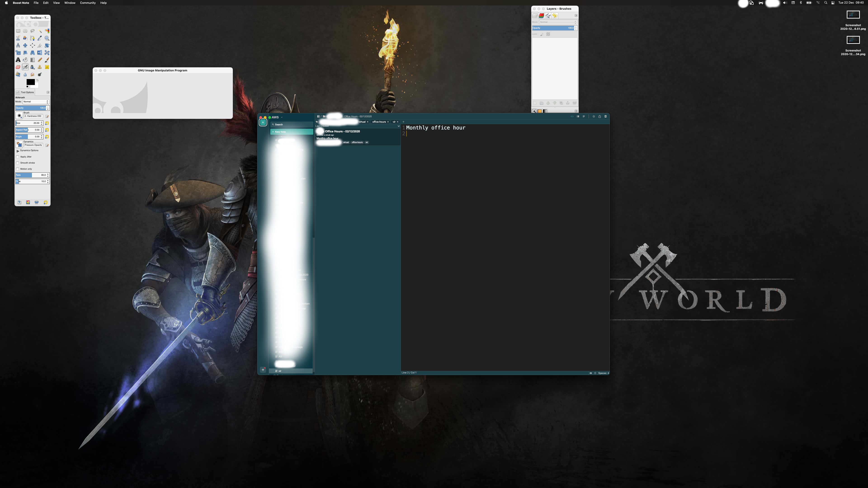Switch to split editor-preview view icon
The height and width of the screenshot is (488, 868).
coord(578,117)
